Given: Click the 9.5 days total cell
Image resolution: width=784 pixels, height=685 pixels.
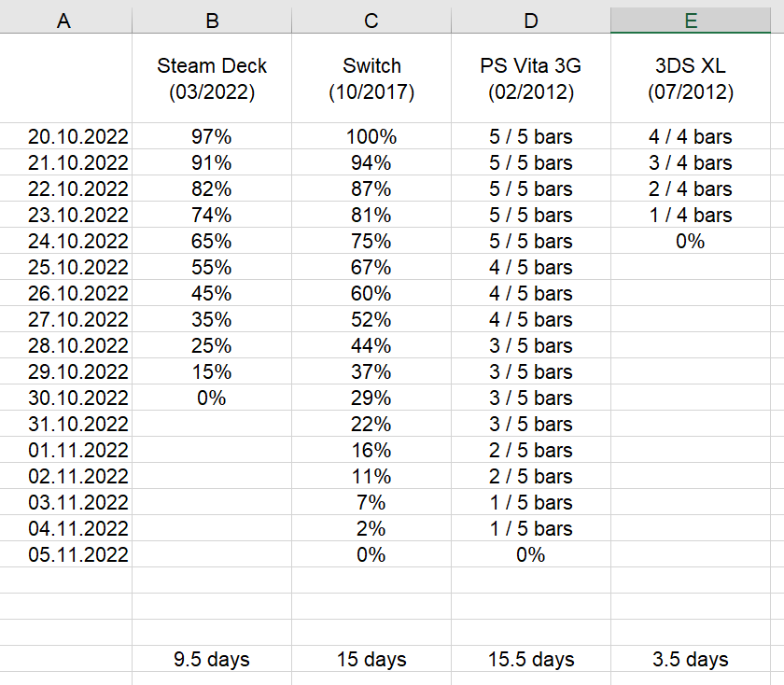Looking at the screenshot, I should click(212, 659).
